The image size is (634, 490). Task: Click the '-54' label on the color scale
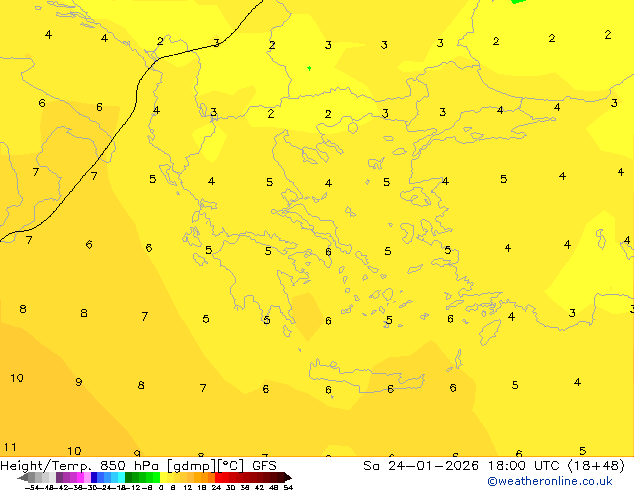tap(32, 487)
